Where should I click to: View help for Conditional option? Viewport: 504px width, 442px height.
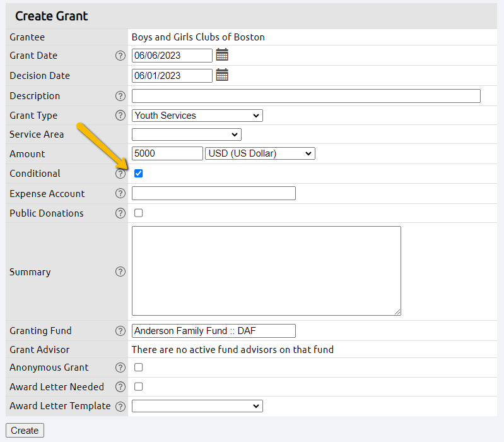pyautogui.click(x=120, y=174)
